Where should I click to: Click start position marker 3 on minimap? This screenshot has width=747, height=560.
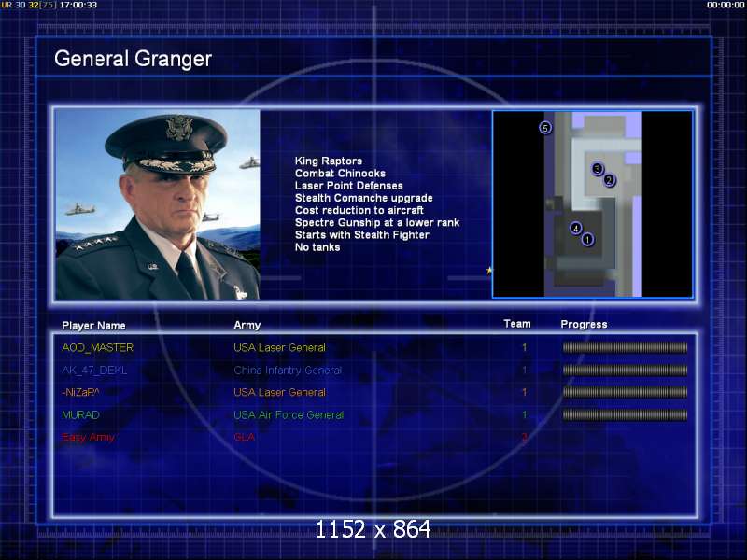[x=598, y=169]
